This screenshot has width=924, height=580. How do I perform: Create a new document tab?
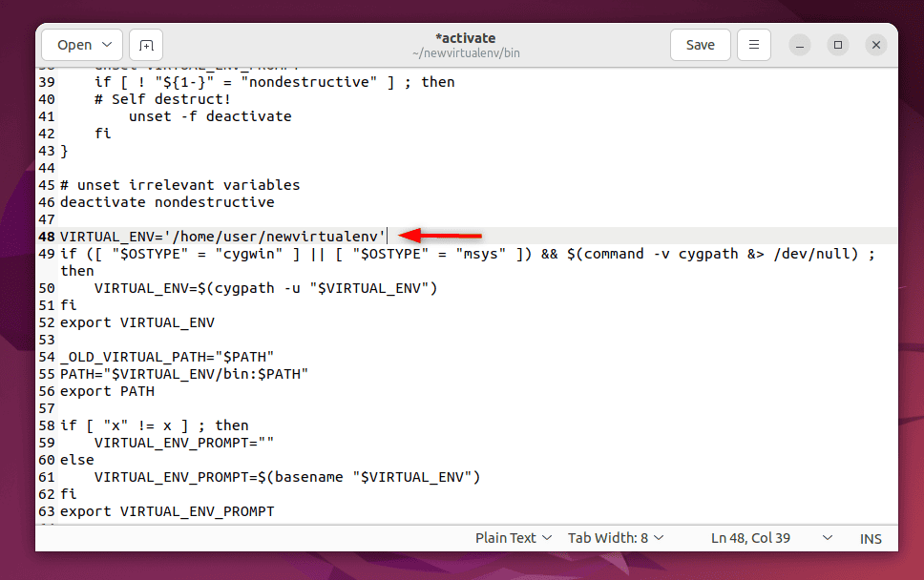coord(146,45)
